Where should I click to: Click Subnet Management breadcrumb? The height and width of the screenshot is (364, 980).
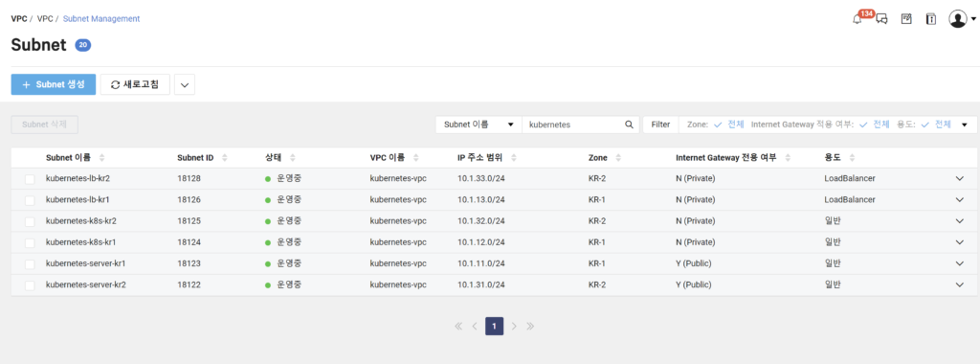pyautogui.click(x=101, y=19)
